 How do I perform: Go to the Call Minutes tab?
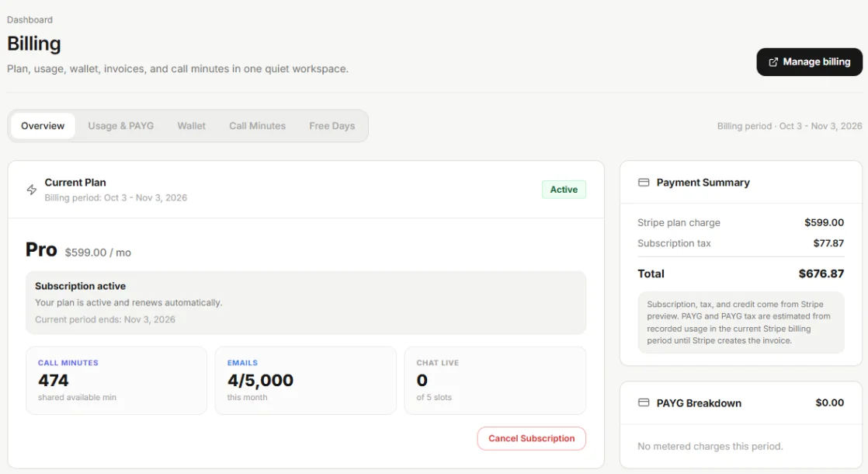pyautogui.click(x=258, y=126)
